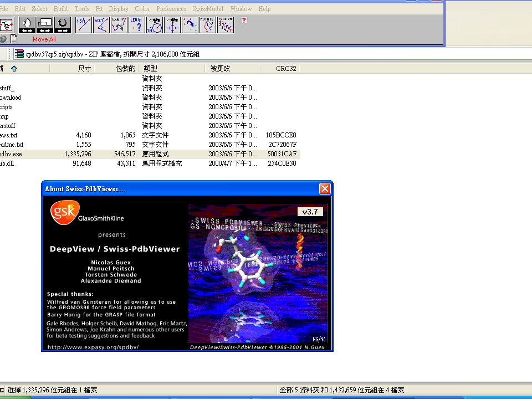Activate the 1.5Å distance measurement tool
The width and height of the screenshot is (532, 399).
pyautogui.click(x=84, y=25)
